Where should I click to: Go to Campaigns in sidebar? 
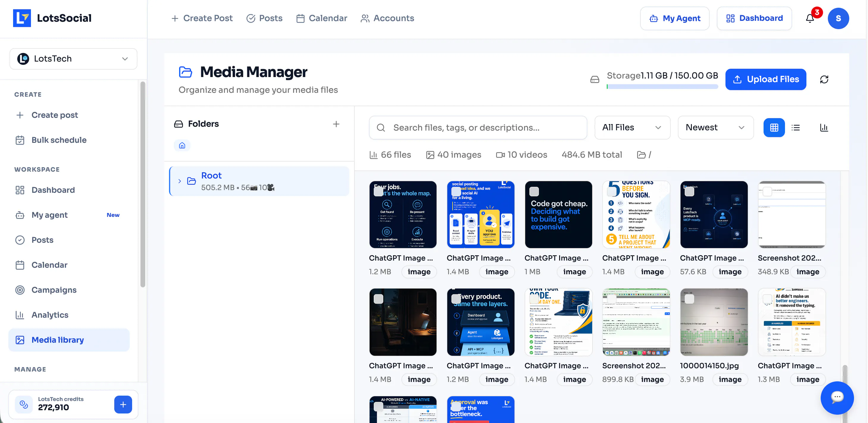69,290
